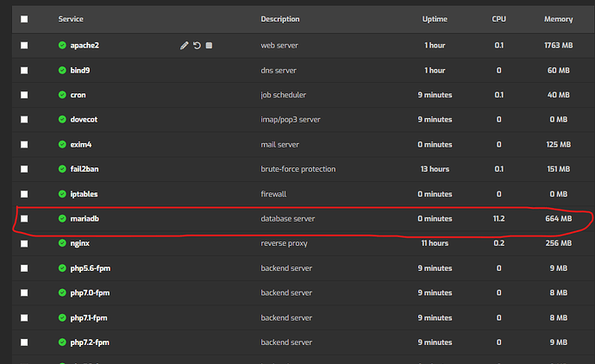The image size is (595, 364).
Task: Click the CPU column header
Action: [x=499, y=19]
